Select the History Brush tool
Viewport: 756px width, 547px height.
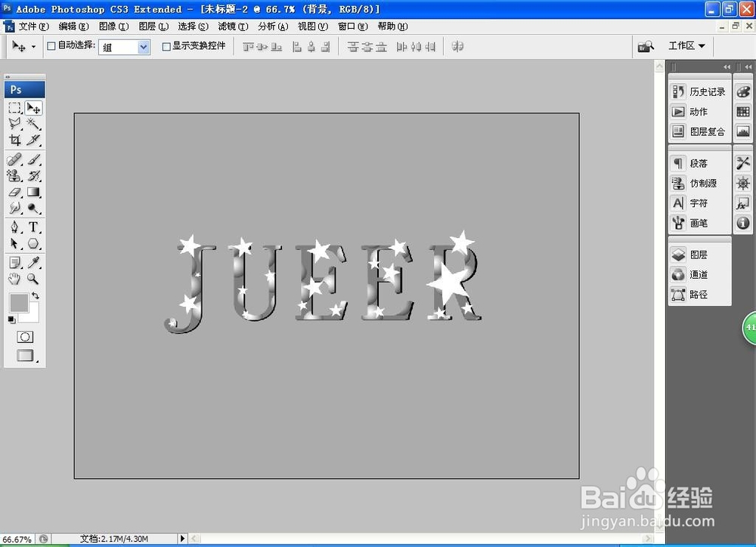pyautogui.click(x=33, y=175)
